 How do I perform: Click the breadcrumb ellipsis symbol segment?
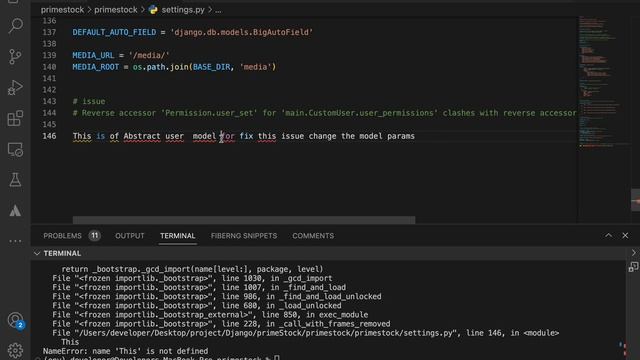[218, 10]
